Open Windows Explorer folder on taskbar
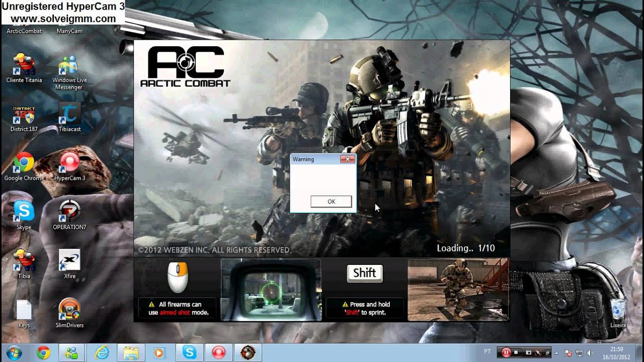 131,352
